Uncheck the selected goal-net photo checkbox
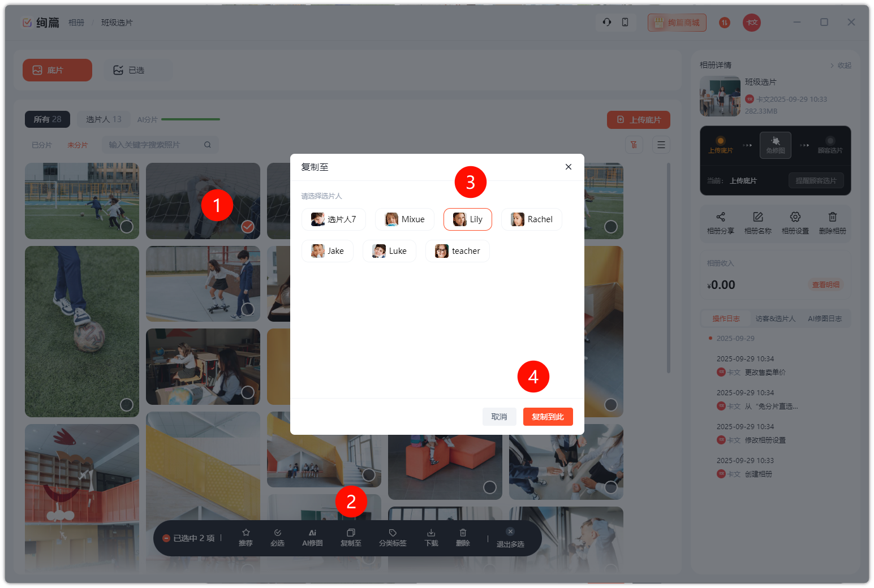 click(248, 227)
